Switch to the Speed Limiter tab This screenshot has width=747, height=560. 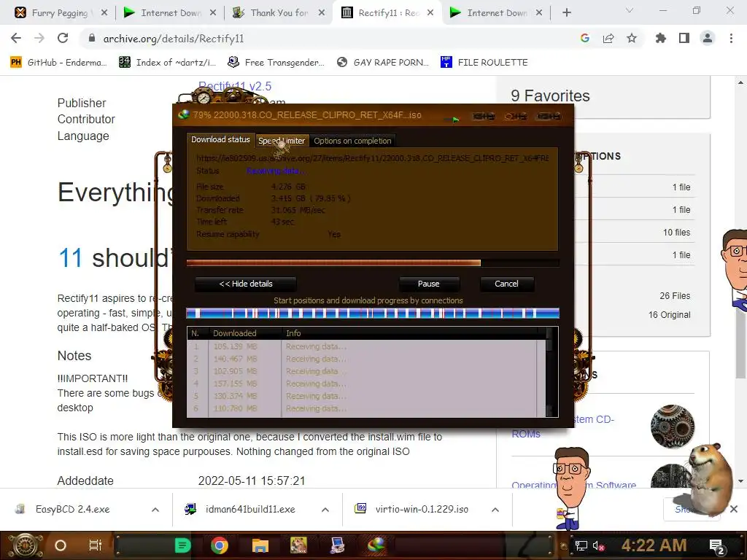click(282, 141)
